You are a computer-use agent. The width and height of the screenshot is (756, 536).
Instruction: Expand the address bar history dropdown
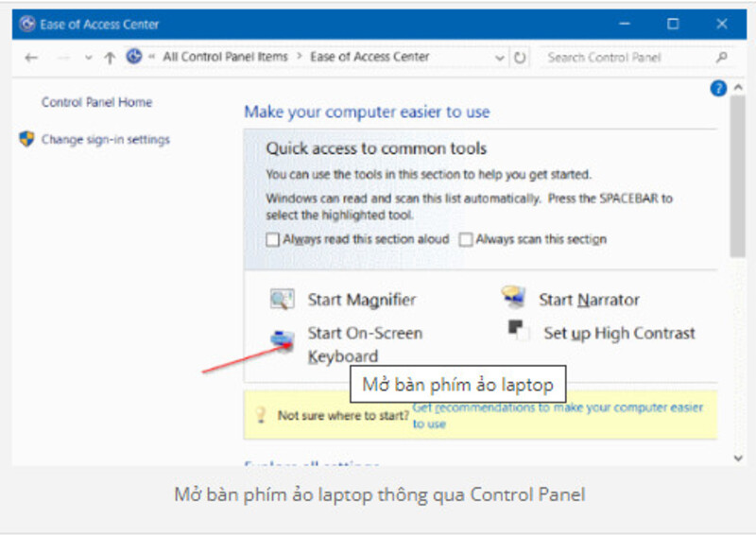[x=500, y=59]
